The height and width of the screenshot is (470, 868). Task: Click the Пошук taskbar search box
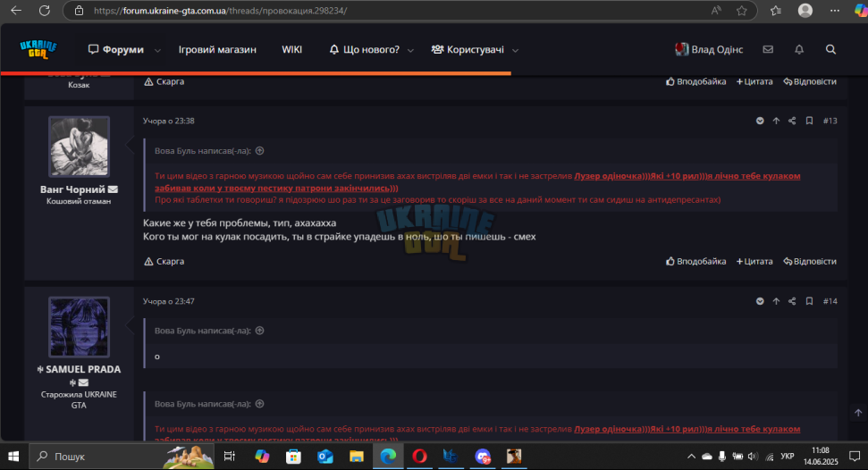click(122, 457)
